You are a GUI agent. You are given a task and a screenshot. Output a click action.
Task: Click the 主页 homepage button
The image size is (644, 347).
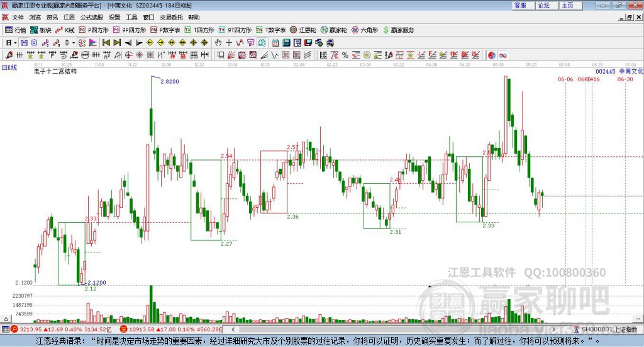[570, 5]
